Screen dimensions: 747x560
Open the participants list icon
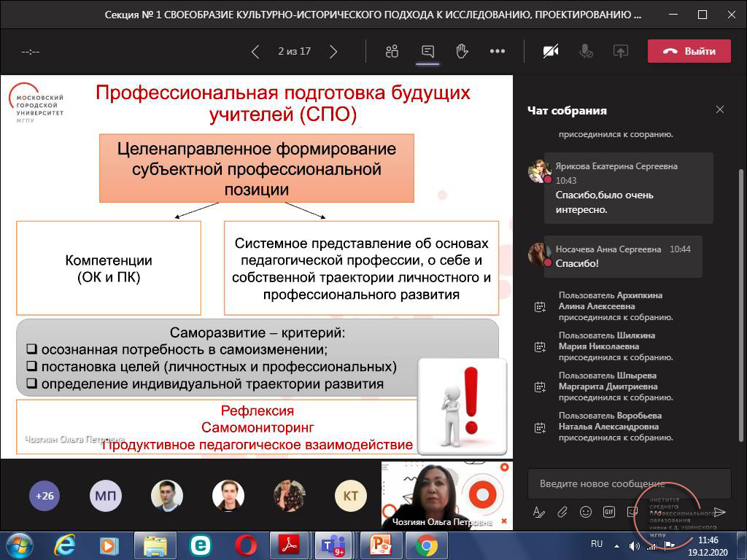click(392, 51)
